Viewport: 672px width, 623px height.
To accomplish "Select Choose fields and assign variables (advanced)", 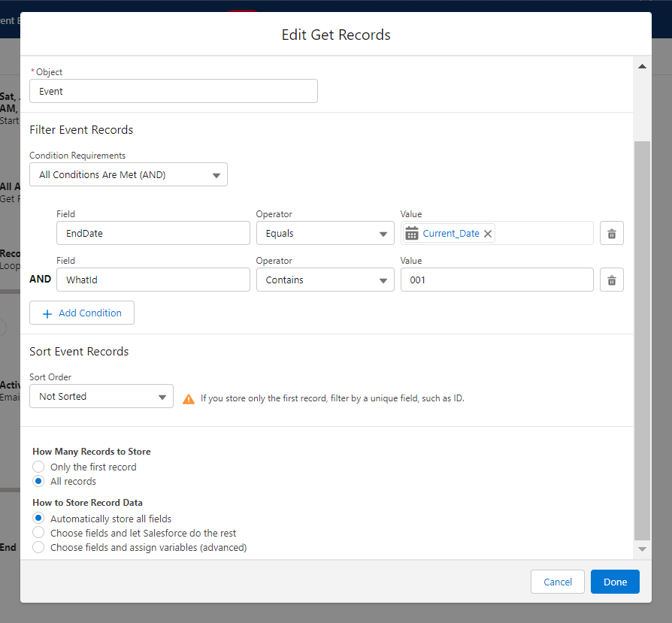I will tap(38, 548).
